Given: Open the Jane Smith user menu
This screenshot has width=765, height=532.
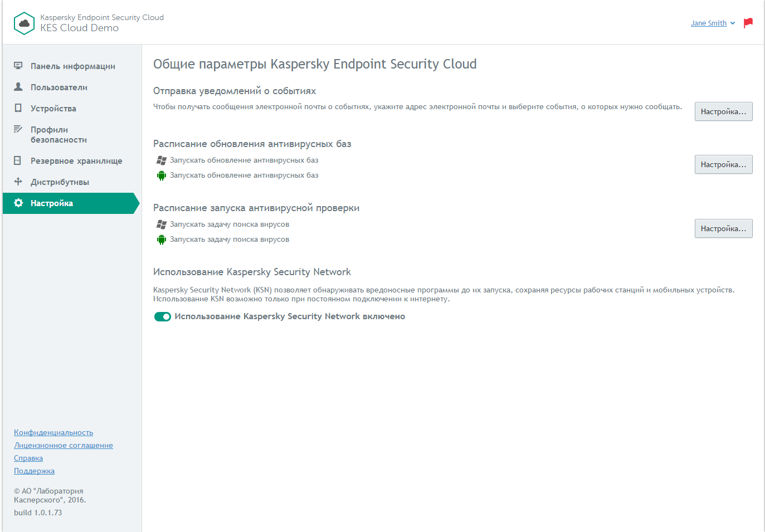Looking at the screenshot, I should pyautogui.click(x=708, y=23).
